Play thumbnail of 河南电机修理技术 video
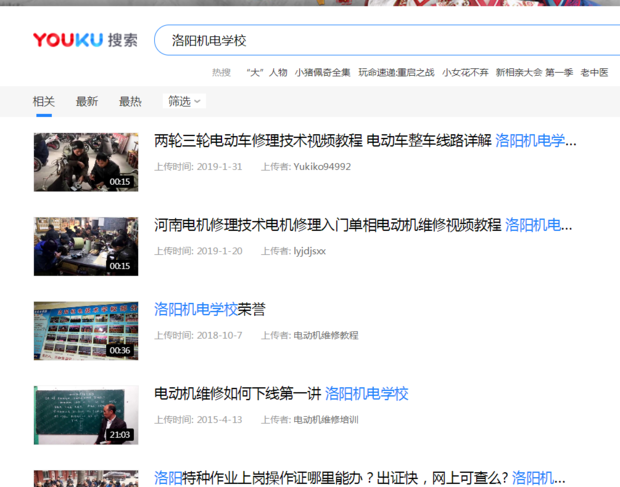This screenshot has width=620, height=487. 86,246
